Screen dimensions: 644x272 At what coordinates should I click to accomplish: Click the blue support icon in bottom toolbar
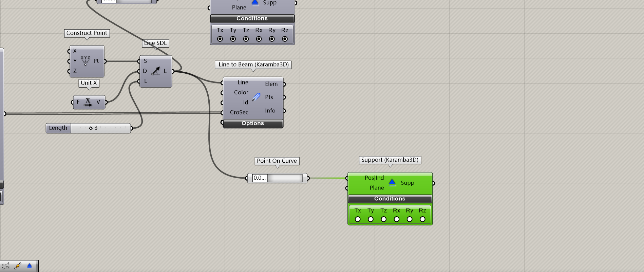click(x=30, y=266)
